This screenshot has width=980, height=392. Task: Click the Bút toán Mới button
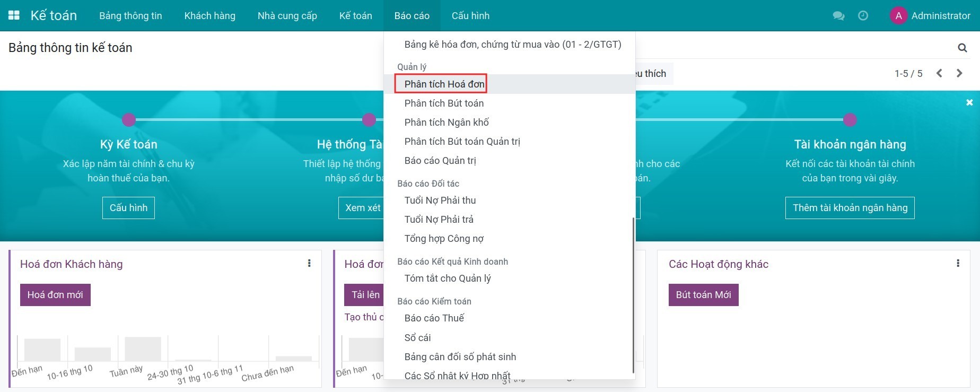703,295
